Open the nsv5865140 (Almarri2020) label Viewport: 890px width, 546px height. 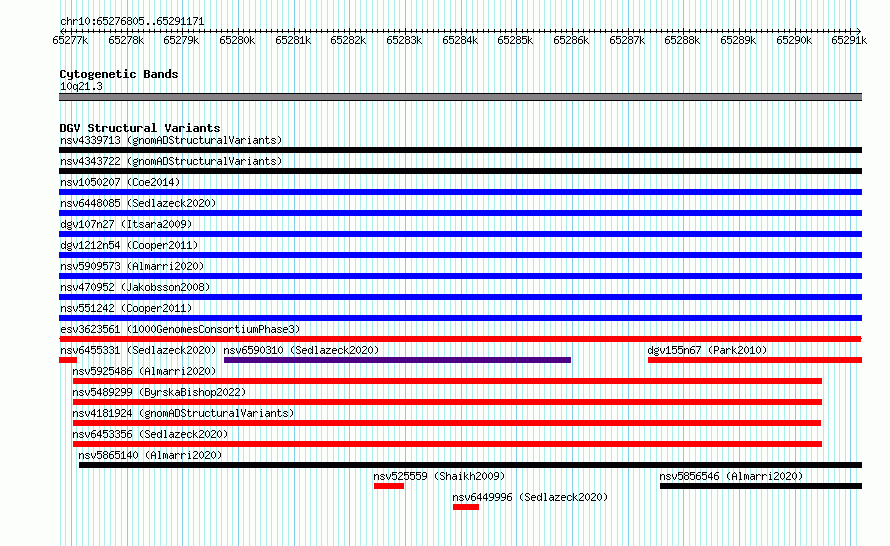pyautogui.click(x=150, y=455)
